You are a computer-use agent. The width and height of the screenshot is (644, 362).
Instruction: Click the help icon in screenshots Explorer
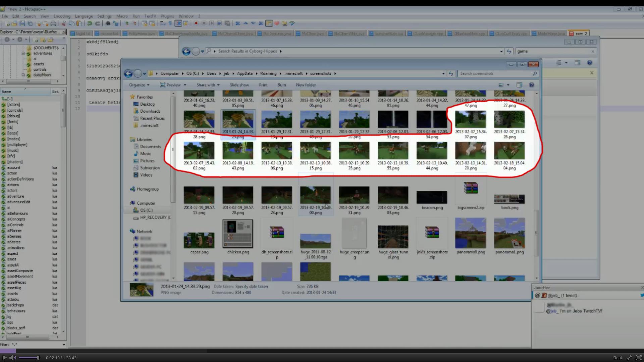pos(531,85)
